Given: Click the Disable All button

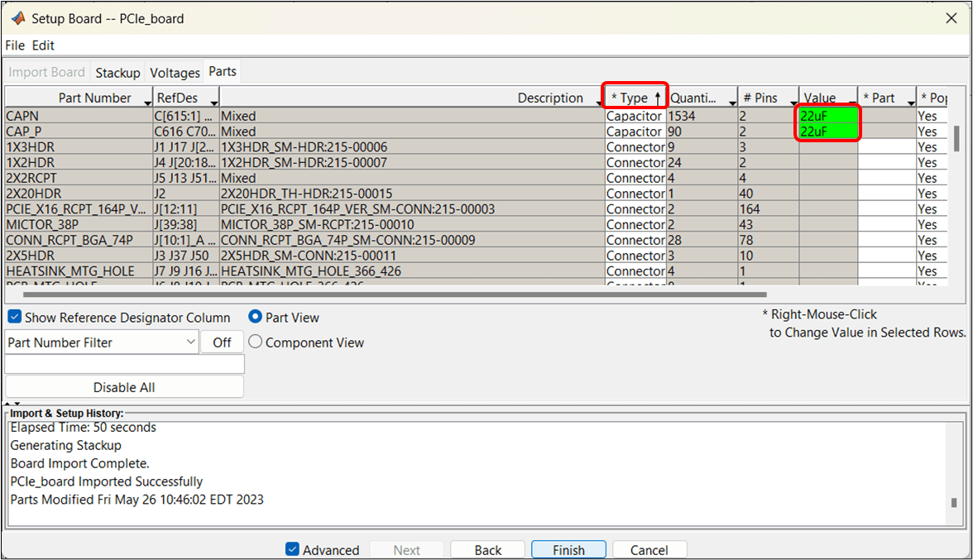Looking at the screenshot, I should 124,387.
